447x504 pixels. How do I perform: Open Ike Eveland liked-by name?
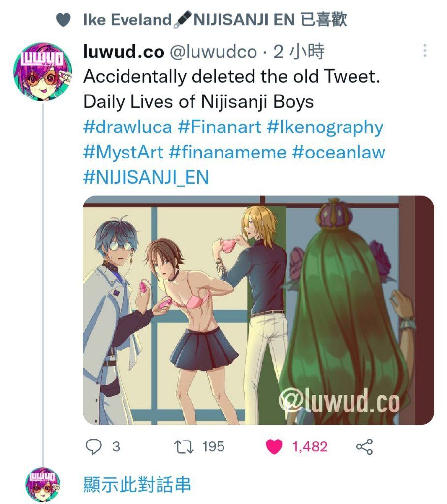(128, 20)
